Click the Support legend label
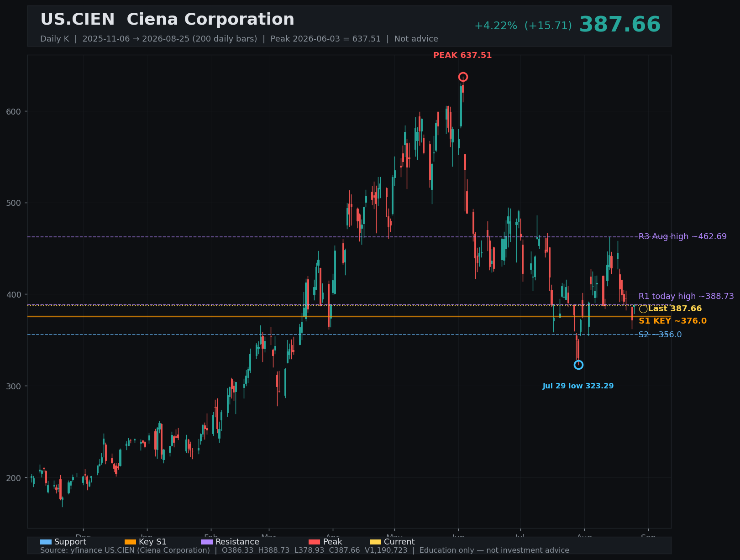The width and height of the screenshot is (740, 560). point(70,542)
